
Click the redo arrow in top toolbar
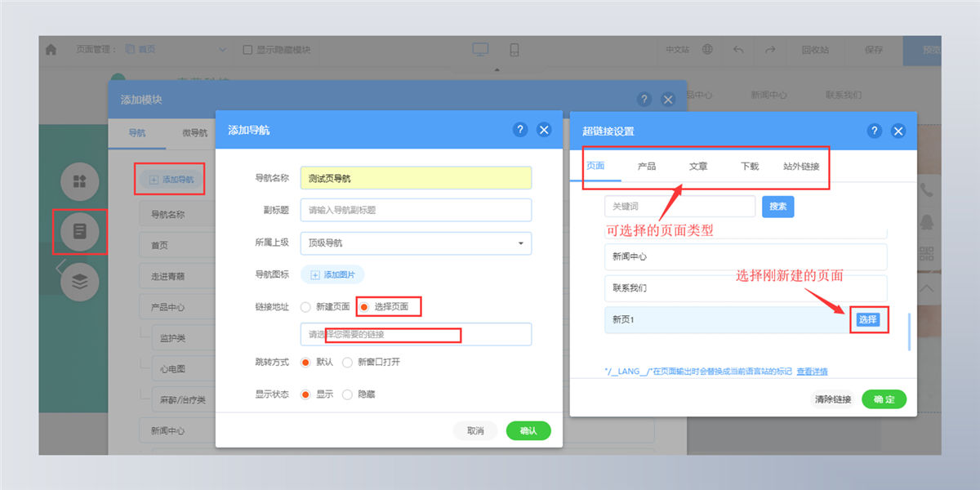(769, 50)
